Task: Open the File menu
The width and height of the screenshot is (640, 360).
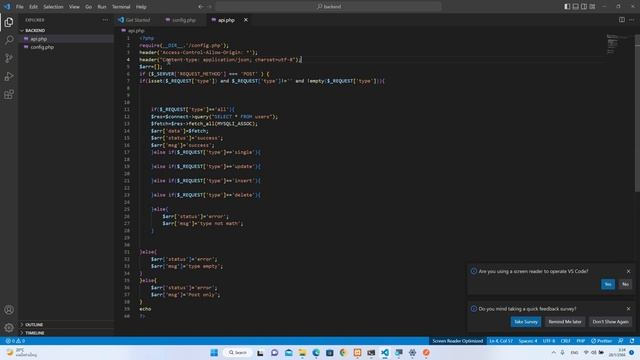Action: coord(20,7)
